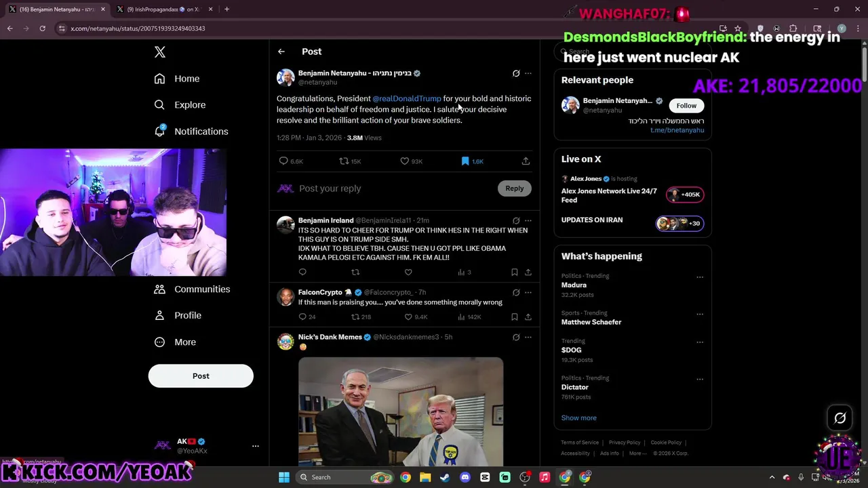Open File Explorer from taskbar
Viewport: 868px width, 488px height.
[x=425, y=477]
